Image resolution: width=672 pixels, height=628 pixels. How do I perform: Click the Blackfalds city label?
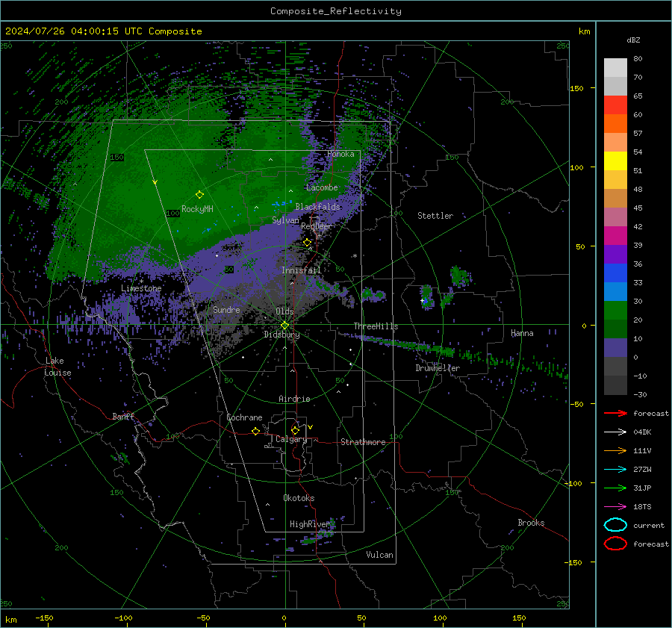click(317, 207)
